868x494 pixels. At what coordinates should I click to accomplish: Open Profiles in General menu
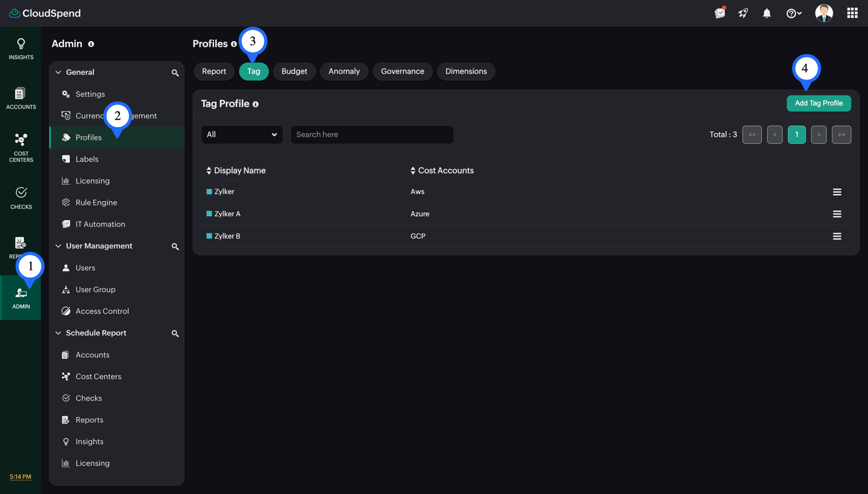click(117, 137)
